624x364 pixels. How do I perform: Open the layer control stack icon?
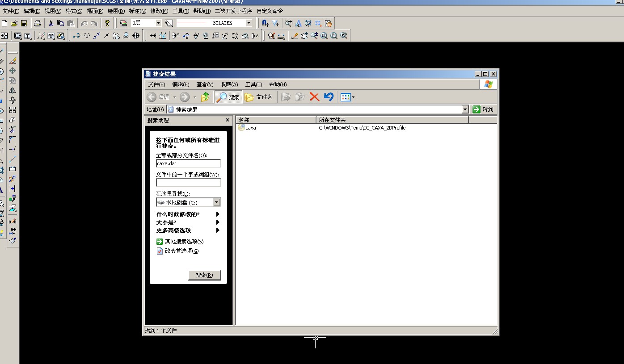click(123, 23)
